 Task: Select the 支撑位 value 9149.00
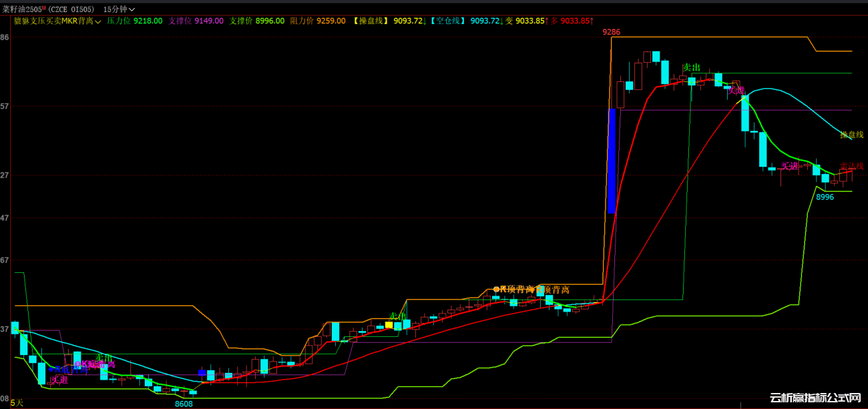209,21
